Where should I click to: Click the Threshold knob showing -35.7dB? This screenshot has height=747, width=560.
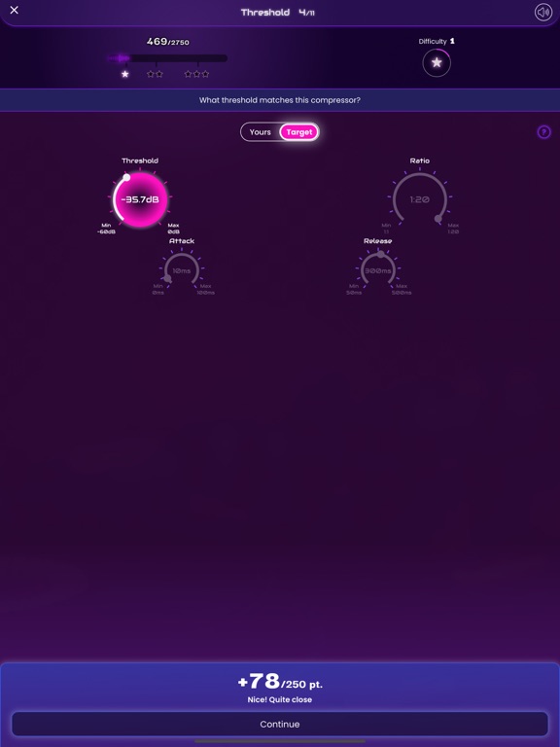[x=140, y=199]
